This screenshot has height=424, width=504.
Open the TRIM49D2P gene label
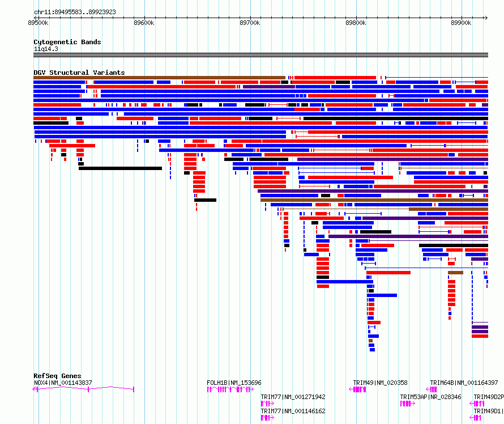tap(489, 397)
